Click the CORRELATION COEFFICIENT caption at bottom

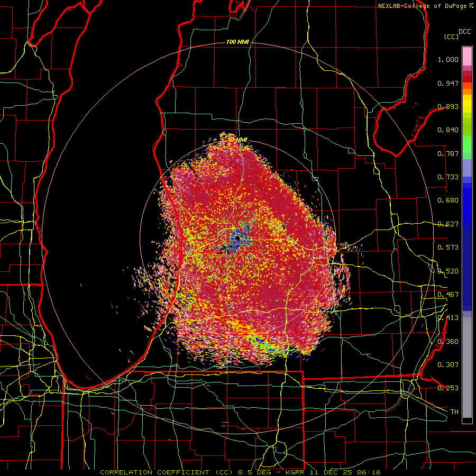240,472
